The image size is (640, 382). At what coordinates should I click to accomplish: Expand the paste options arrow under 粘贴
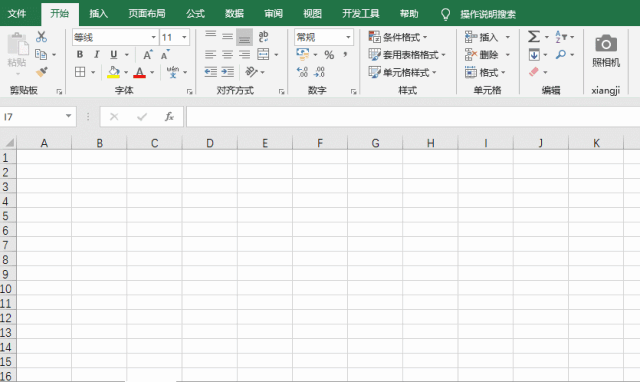(18, 74)
